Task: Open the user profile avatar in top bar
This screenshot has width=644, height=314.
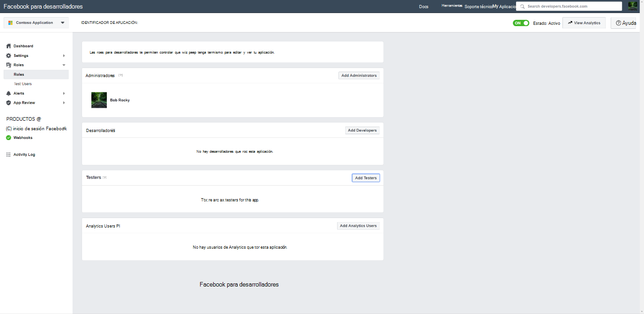Action: [632, 6]
